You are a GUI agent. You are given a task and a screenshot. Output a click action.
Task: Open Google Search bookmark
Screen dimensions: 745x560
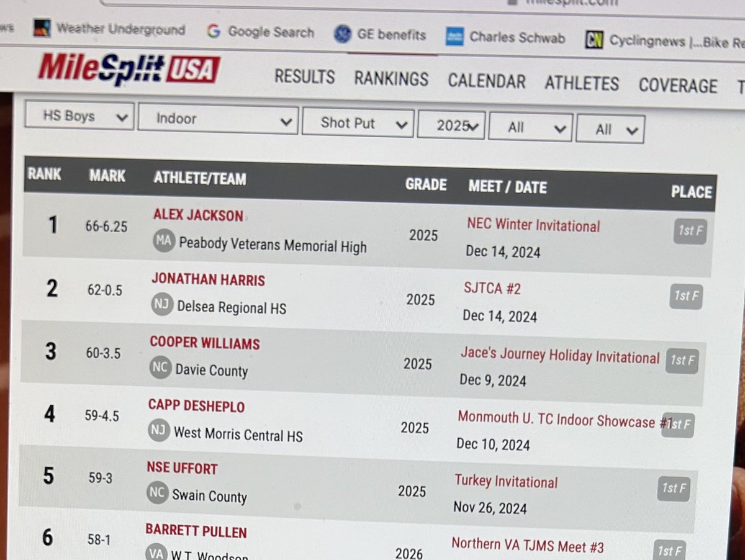[x=261, y=32]
